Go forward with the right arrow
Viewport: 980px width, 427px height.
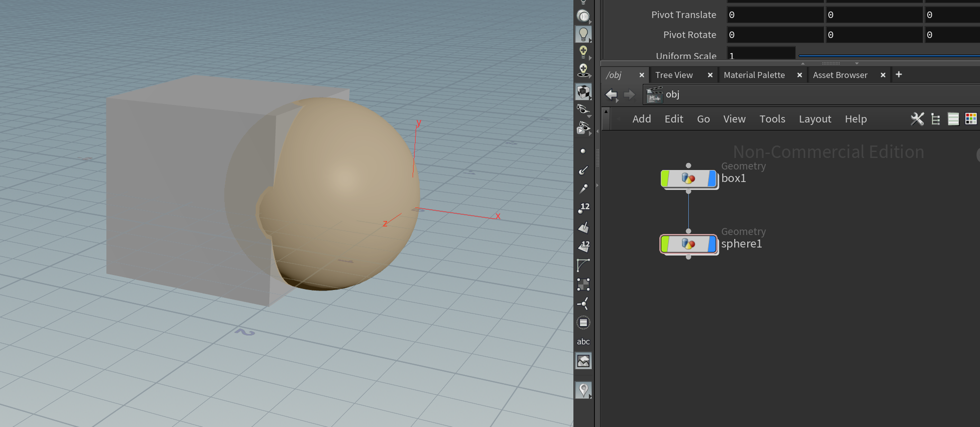(x=629, y=94)
